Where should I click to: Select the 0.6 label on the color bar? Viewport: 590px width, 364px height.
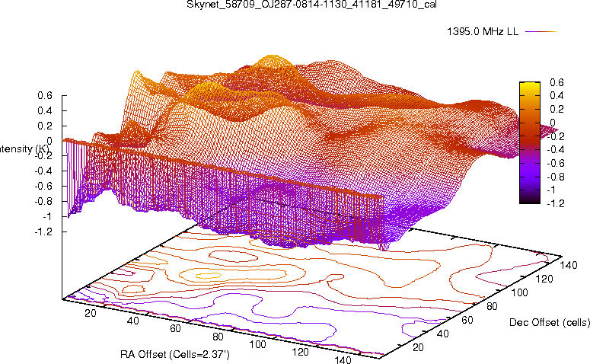[x=557, y=82]
